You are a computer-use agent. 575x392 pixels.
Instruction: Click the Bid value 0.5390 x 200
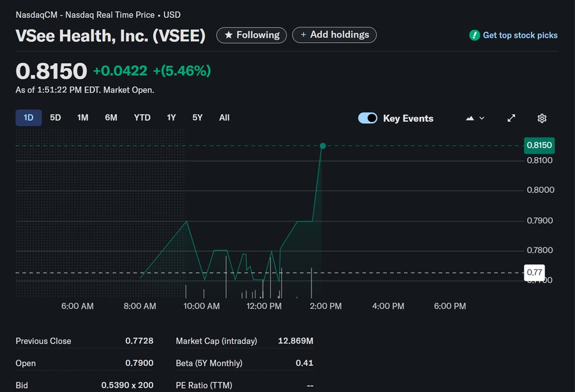127,385
